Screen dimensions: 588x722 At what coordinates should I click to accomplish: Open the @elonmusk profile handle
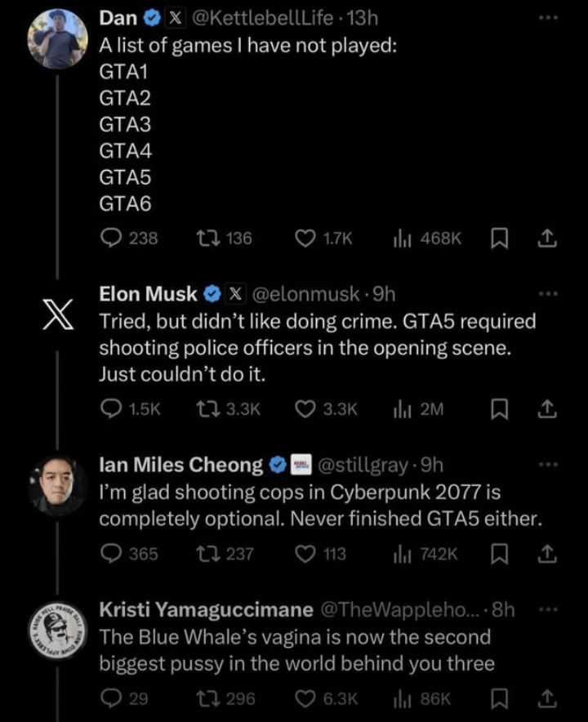click(x=309, y=293)
